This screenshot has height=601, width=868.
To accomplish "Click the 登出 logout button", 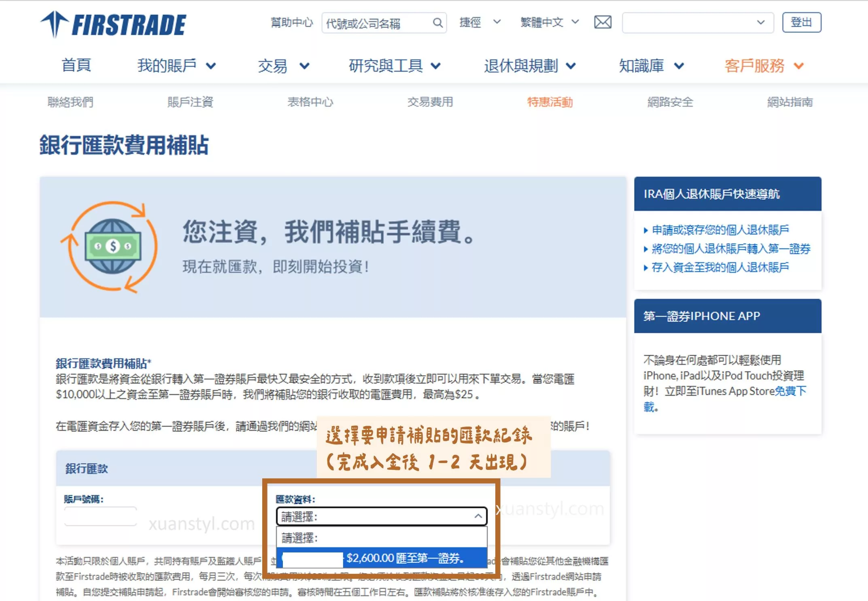I will point(801,22).
